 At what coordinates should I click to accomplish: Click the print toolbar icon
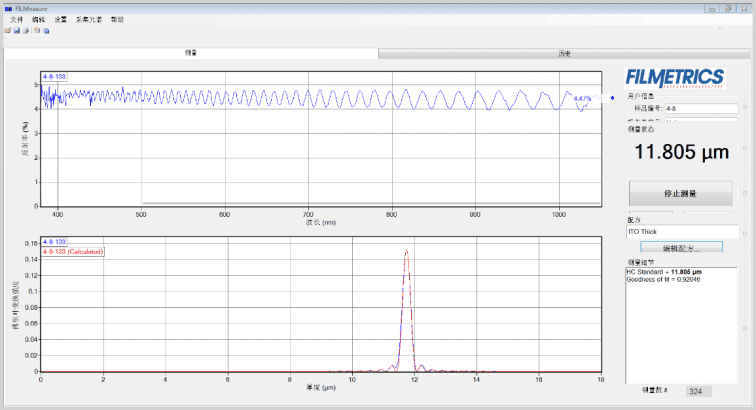pyautogui.click(x=25, y=30)
